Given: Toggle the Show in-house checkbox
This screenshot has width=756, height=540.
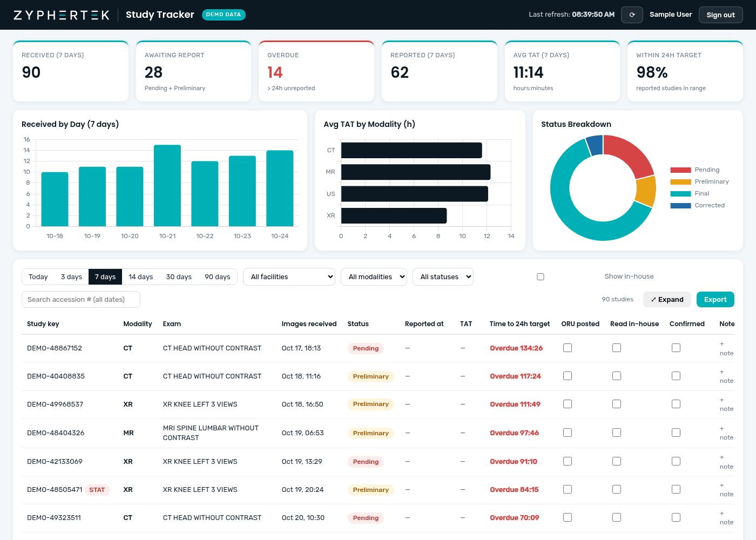Looking at the screenshot, I should pyautogui.click(x=541, y=276).
